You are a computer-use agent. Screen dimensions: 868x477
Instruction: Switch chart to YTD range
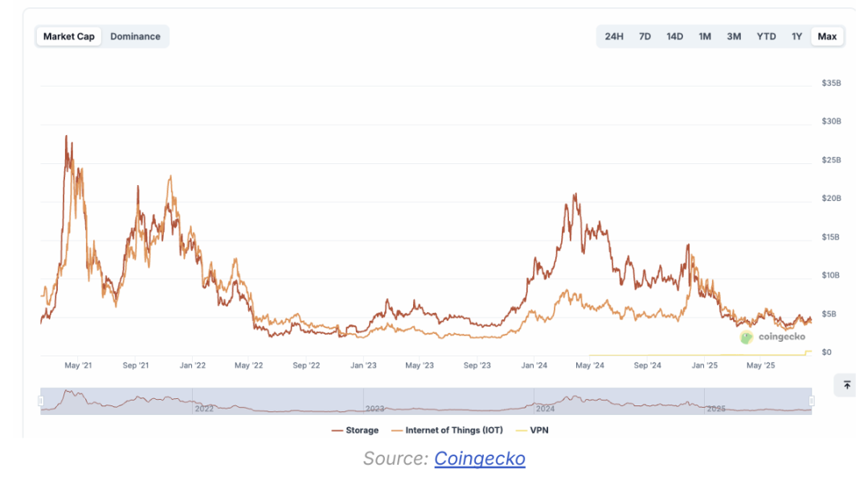766,36
